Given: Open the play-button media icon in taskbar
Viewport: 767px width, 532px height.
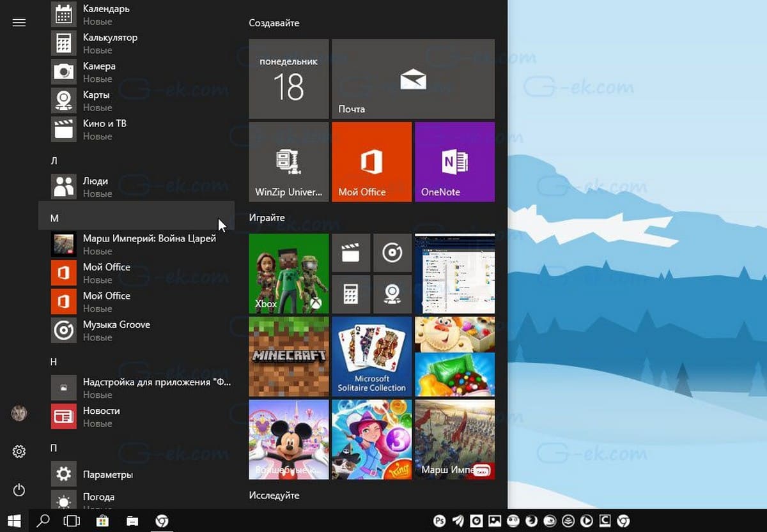Looking at the screenshot, I should (x=587, y=521).
